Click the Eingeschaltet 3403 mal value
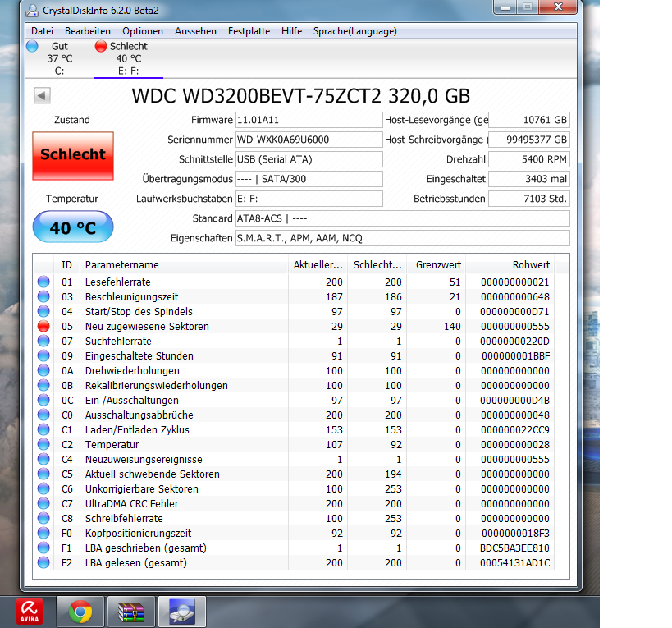The width and height of the screenshot is (672, 628). point(529,179)
